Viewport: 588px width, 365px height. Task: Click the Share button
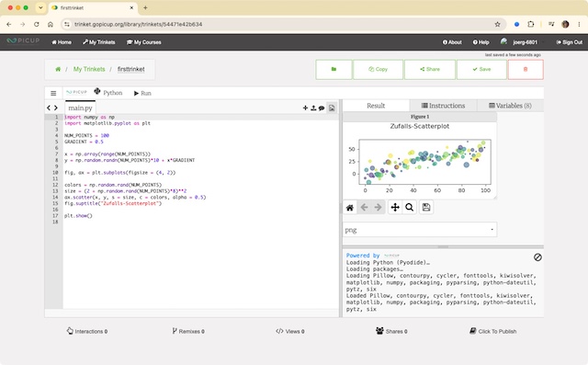(x=430, y=69)
